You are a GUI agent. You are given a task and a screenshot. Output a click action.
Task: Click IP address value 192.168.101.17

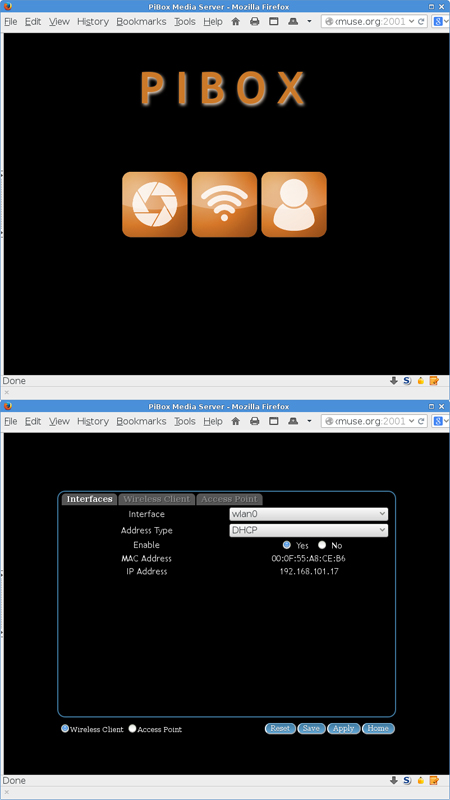coord(309,571)
